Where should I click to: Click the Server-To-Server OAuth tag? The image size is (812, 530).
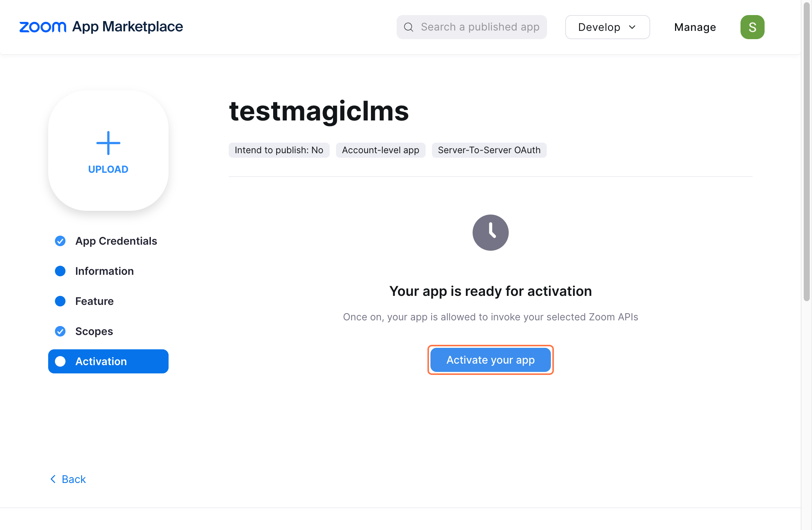click(x=489, y=150)
